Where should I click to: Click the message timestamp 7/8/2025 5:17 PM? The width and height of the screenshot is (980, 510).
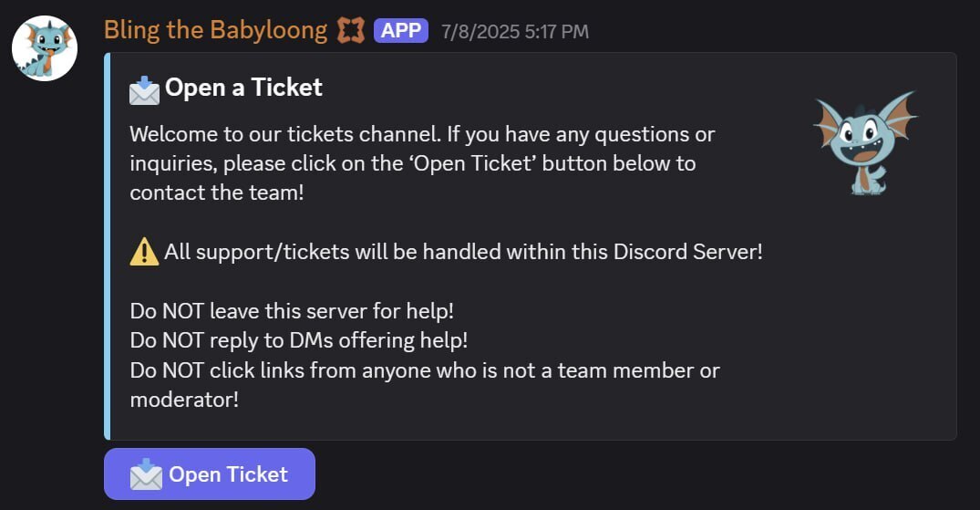tap(514, 32)
